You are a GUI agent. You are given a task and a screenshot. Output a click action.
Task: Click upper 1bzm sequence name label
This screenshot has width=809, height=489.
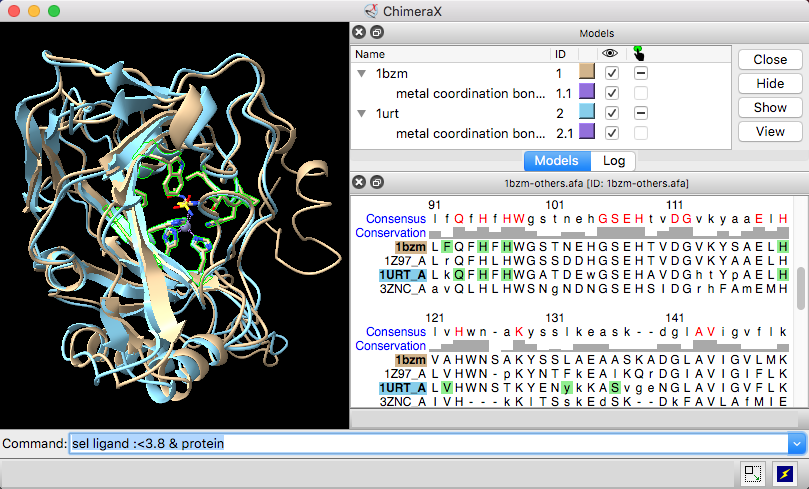point(411,247)
